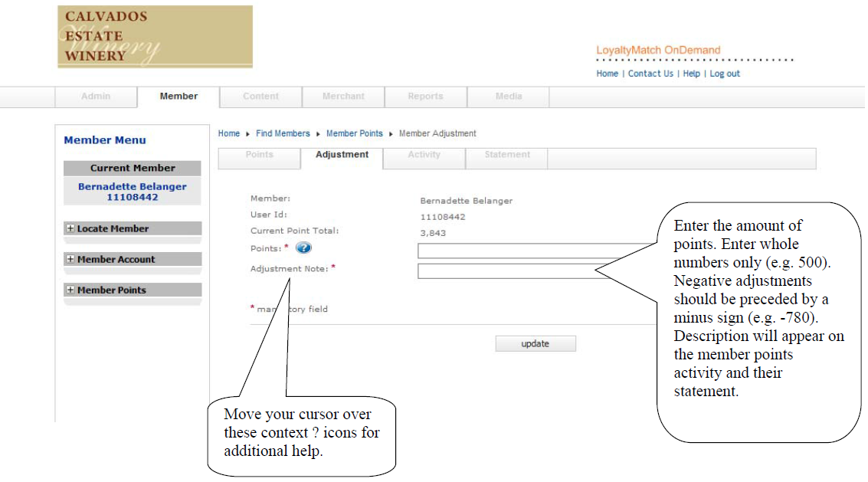Click the Calvados Estate Winery logo

(153, 36)
